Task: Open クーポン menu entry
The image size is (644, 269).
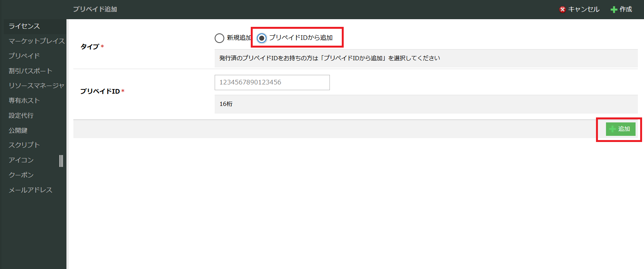Action: pyautogui.click(x=21, y=175)
